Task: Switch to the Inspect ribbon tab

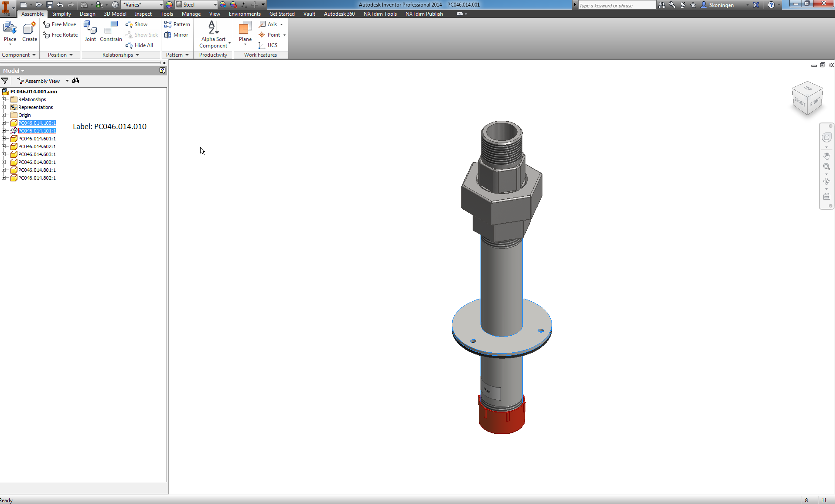Action: coord(143,14)
